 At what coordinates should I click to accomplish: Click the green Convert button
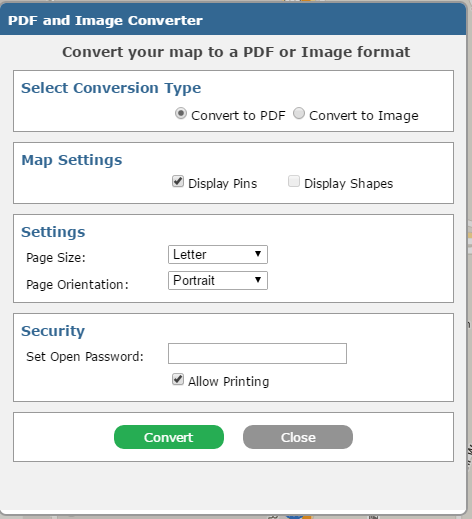click(x=169, y=437)
